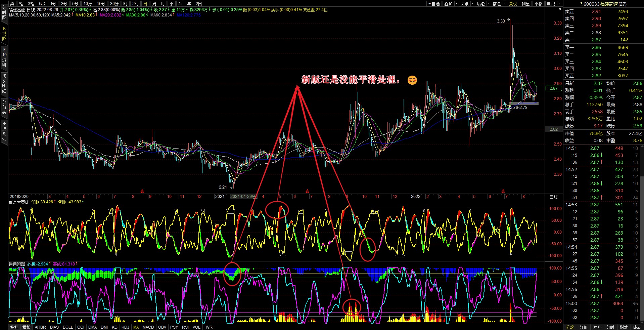Expand the 画线 dropdown arrow
Image resolution: width=644 pixels, height=330 pixels.
(559, 3)
